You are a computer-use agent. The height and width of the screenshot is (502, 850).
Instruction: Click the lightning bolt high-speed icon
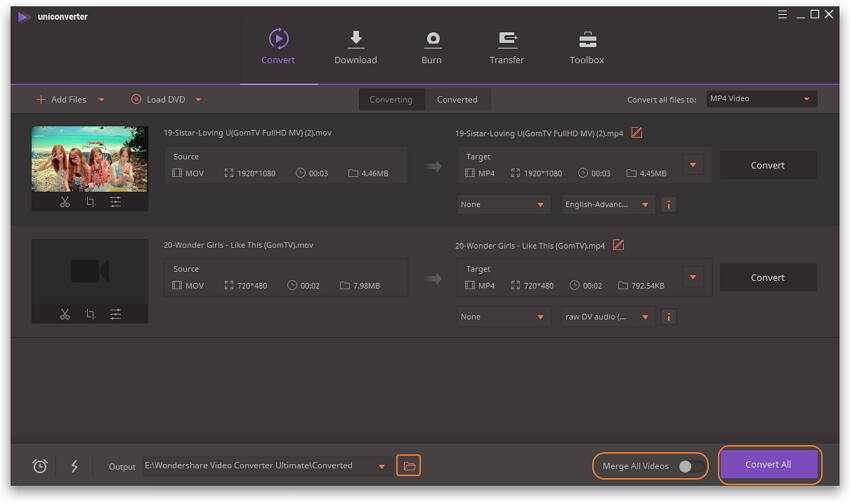coord(74,466)
